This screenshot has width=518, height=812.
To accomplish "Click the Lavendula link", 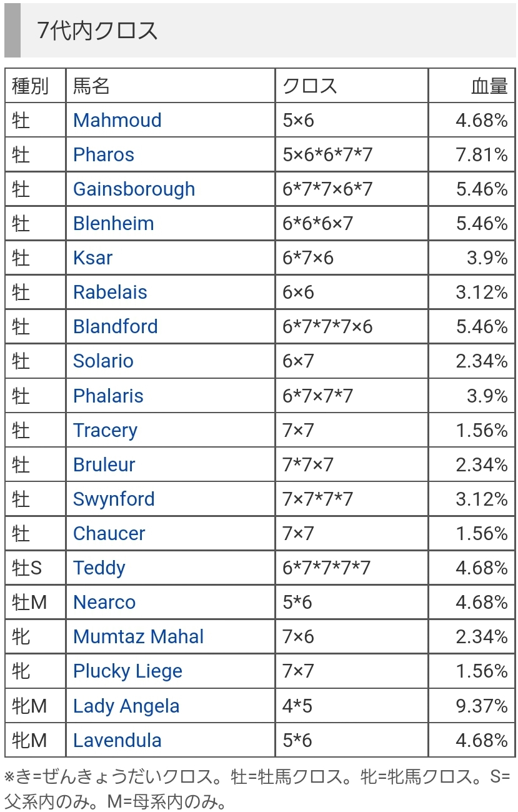I will (x=117, y=740).
